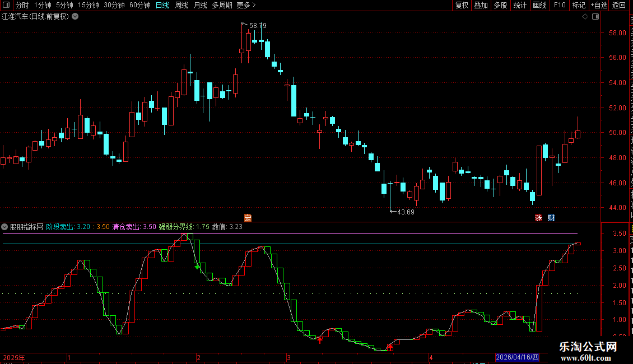
Task: Click the window layout icon at chart top-right
Action: pyautogui.click(x=595, y=17)
